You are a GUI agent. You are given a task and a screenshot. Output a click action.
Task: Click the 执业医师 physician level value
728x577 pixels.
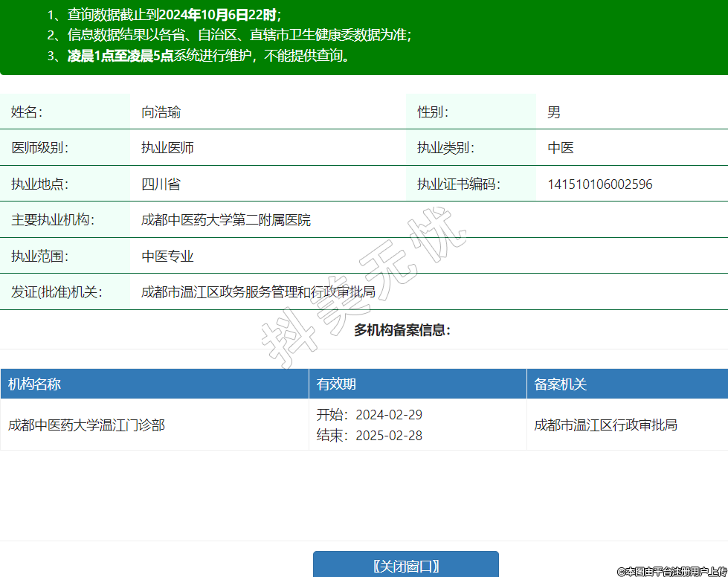click(167, 148)
